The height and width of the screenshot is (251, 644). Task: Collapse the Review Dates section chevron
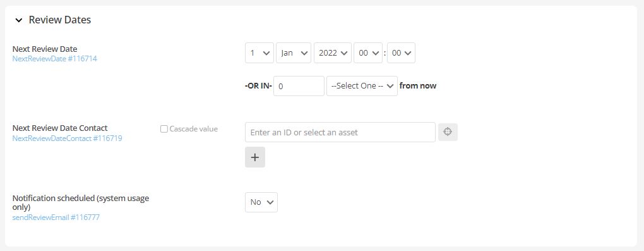tap(18, 20)
